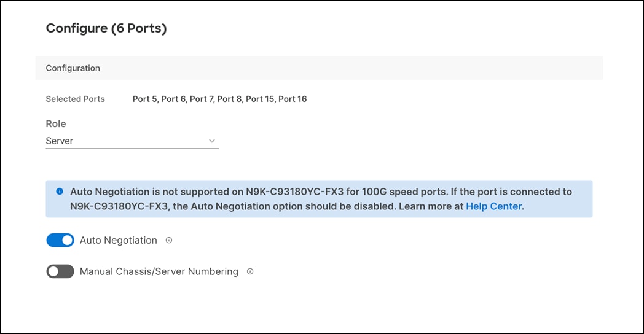Open the Help Center link
644x334 pixels.
coord(493,207)
